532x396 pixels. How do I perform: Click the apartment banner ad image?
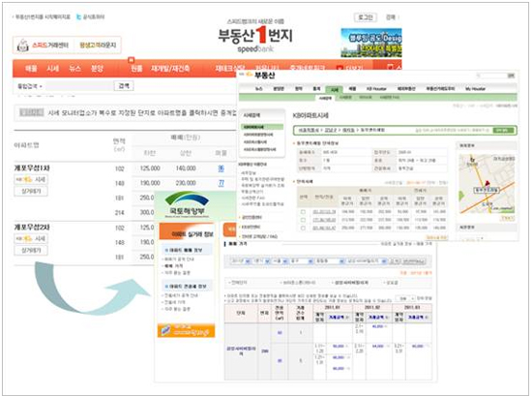pyautogui.click(x=371, y=43)
